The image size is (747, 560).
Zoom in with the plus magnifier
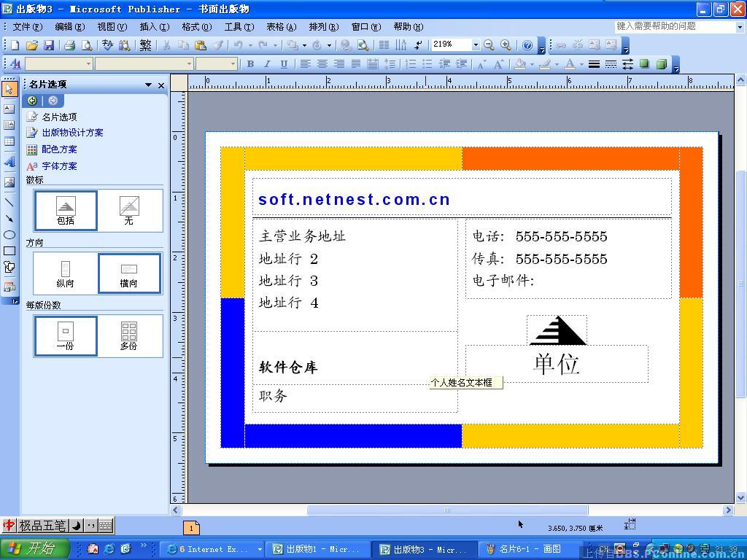(x=506, y=45)
